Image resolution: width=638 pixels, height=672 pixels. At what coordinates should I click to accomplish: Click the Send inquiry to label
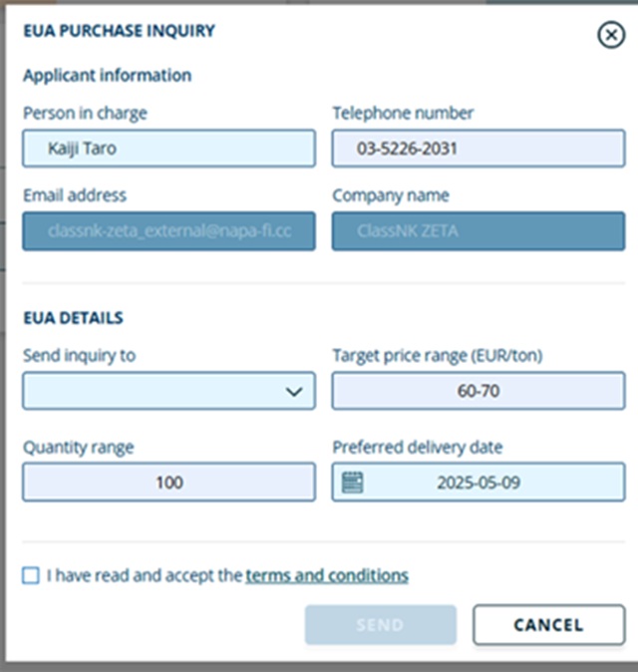pyautogui.click(x=80, y=356)
